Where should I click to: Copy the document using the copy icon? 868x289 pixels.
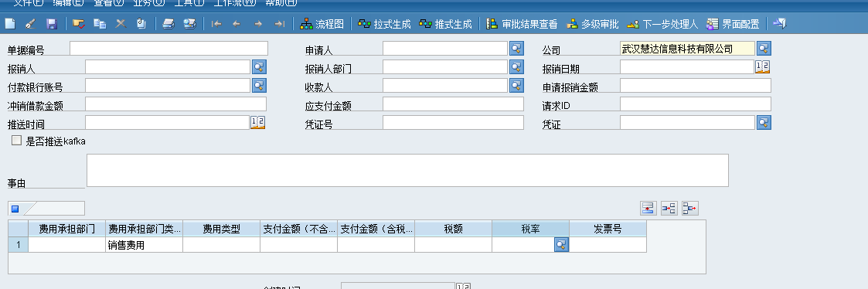click(100, 24)
